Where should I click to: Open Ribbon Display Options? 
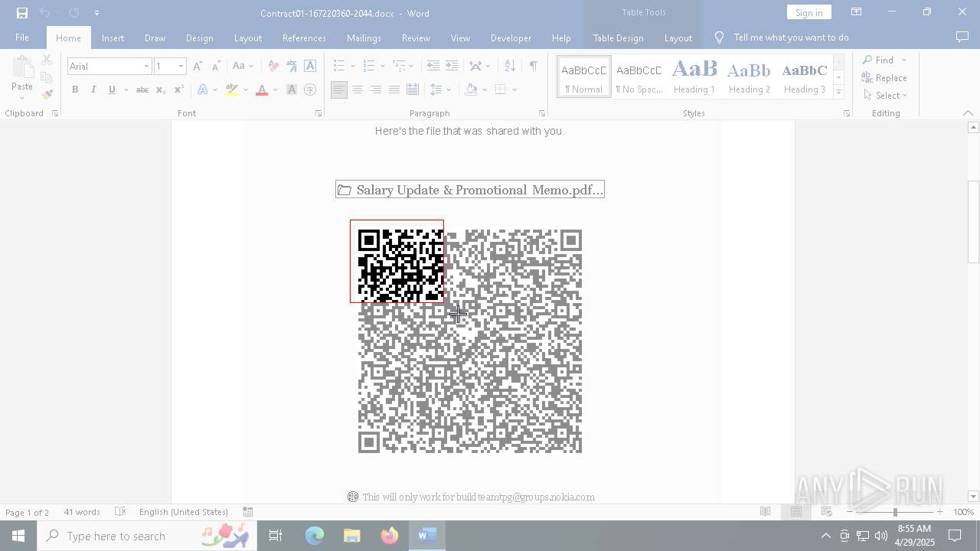pos(856,12)
